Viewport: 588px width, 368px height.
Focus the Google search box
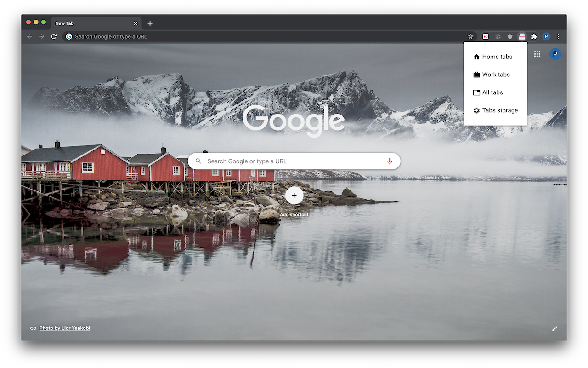click(294, 161)
